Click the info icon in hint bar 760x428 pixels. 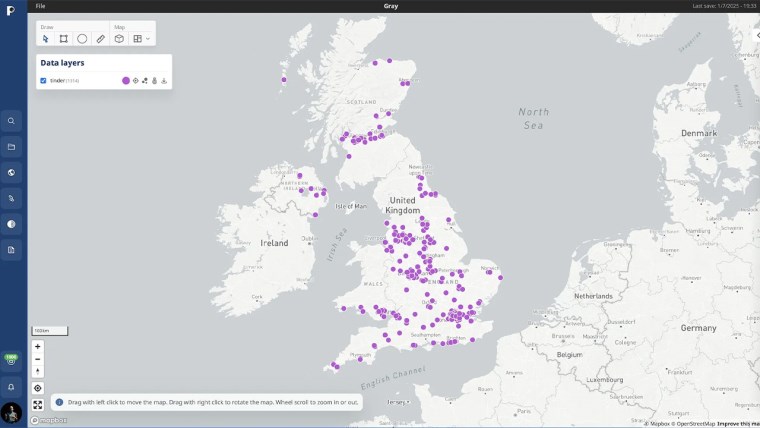click(59, 402)
